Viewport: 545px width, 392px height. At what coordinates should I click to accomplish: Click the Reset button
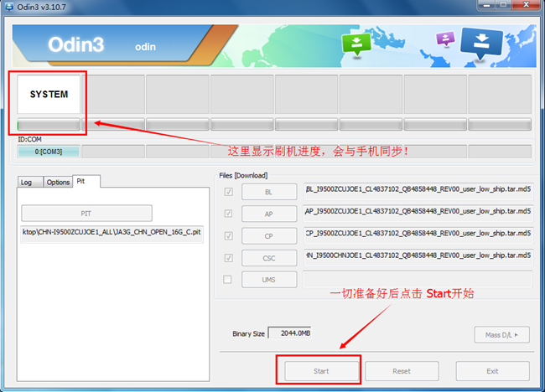pos(402,371)
